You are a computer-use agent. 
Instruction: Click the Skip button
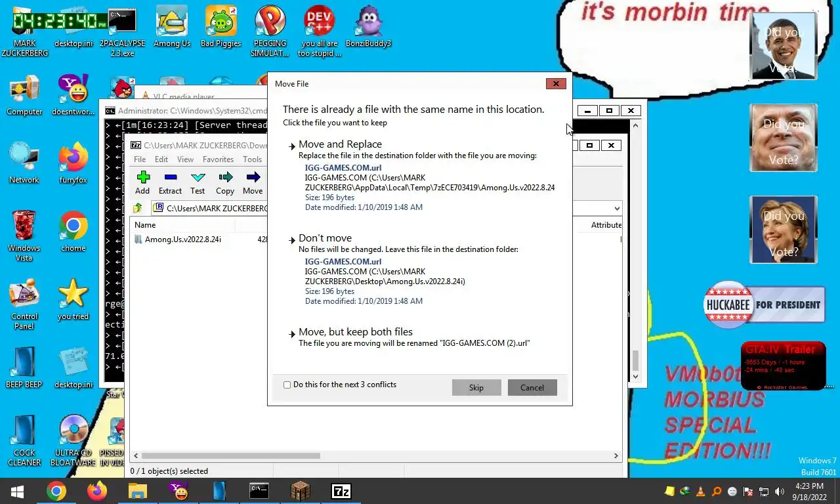pos(476,388)
